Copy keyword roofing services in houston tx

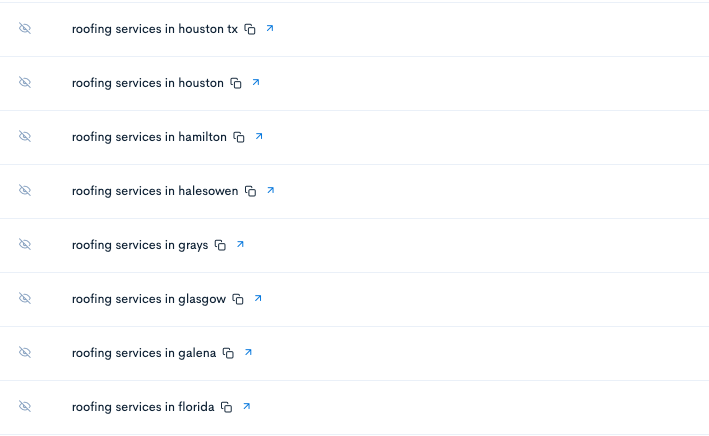250,29
